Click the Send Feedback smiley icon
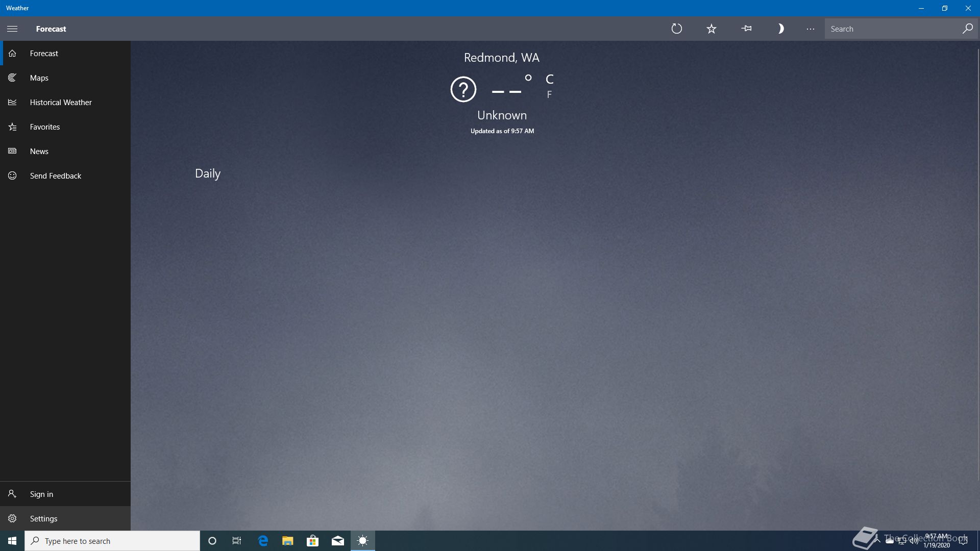 pos(12,176)
